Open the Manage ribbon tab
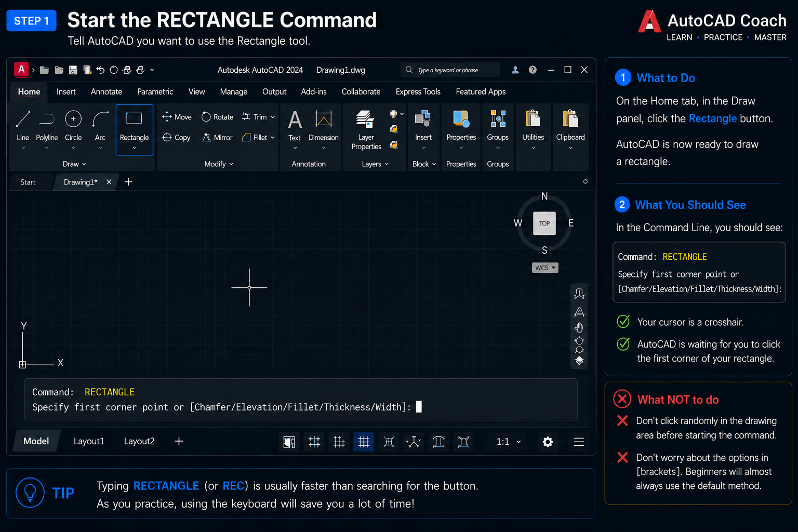798x532 pixels. pos(234,91)
